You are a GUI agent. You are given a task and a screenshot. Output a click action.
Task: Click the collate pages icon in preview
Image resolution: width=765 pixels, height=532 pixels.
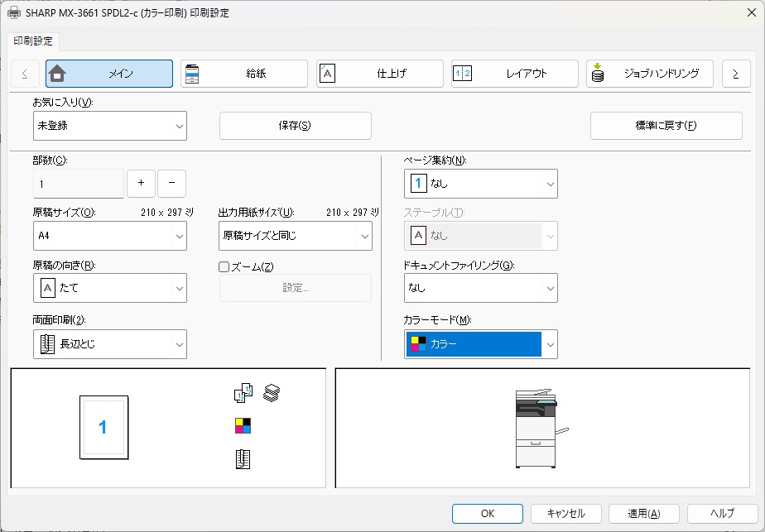[x=243, y=395]
